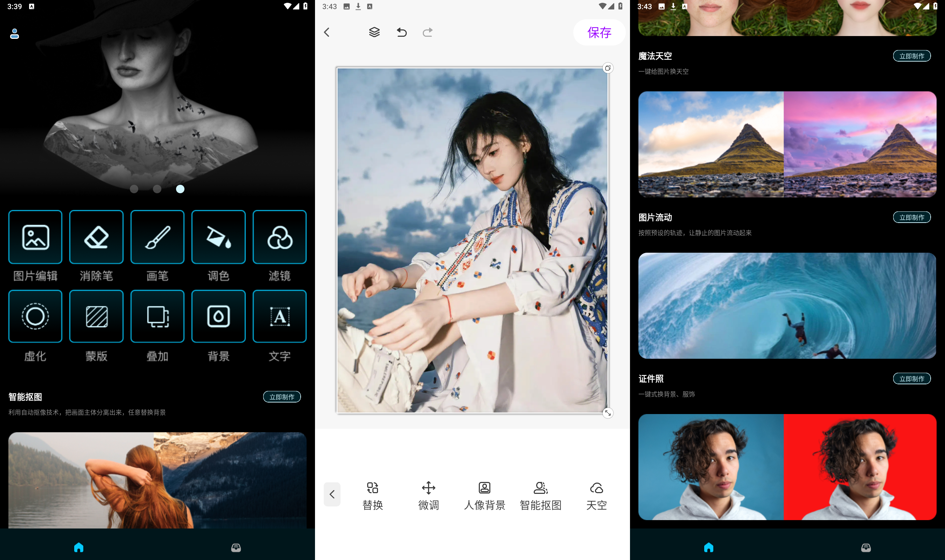Switch to home tab in right screen

[709, 547]
